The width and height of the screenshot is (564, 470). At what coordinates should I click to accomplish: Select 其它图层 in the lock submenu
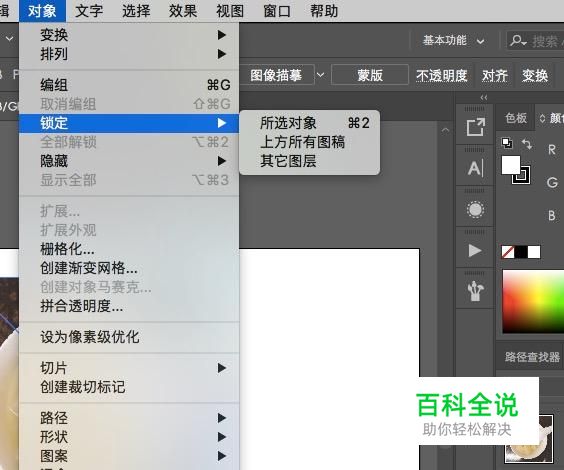coord(309,161)
